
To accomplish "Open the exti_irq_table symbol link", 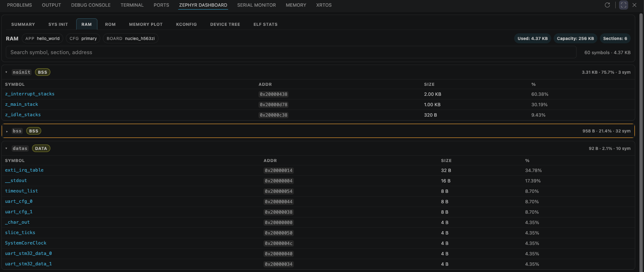I will click(x=24, y=170).
